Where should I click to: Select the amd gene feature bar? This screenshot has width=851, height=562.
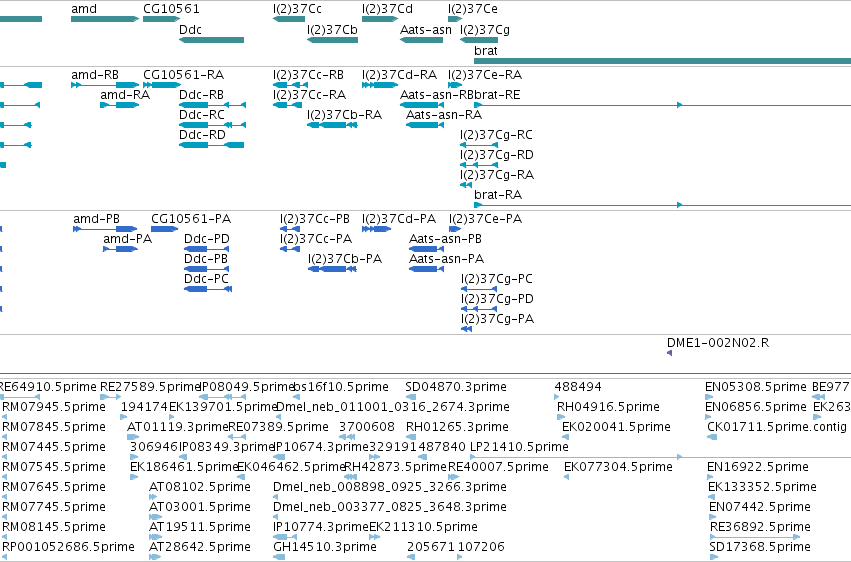[x=105, y=19]
